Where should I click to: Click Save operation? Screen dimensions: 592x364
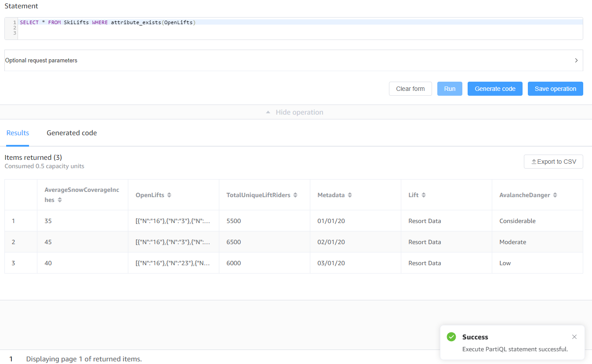(x=555, y=89)
